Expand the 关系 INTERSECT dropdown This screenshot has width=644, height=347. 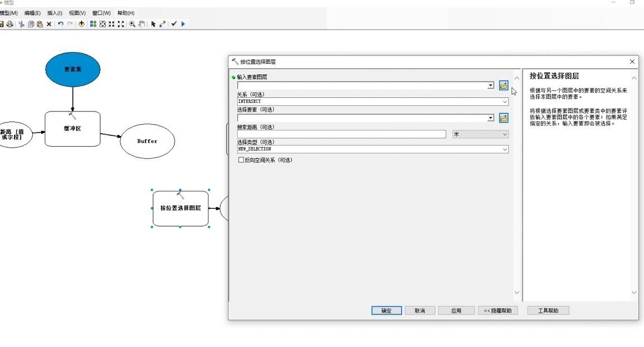[505, 101]
